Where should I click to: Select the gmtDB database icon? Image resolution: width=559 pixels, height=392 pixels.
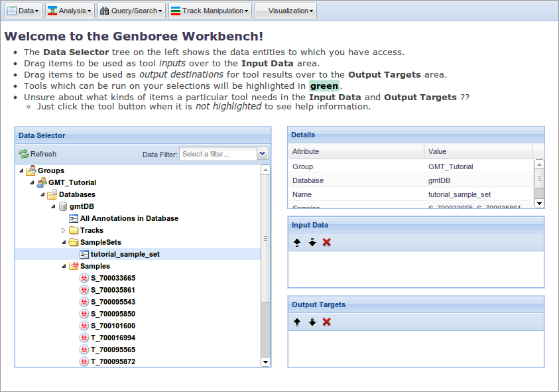click(x=63, y=206)
